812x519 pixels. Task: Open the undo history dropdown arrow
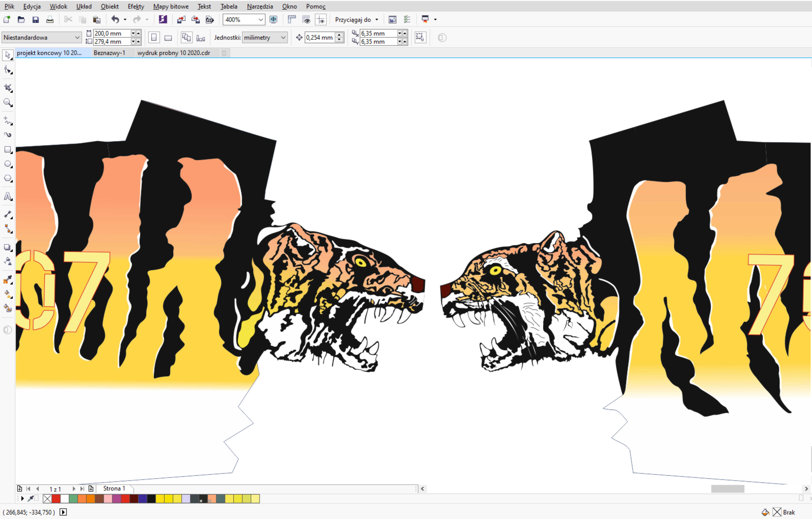click(125, 20)
